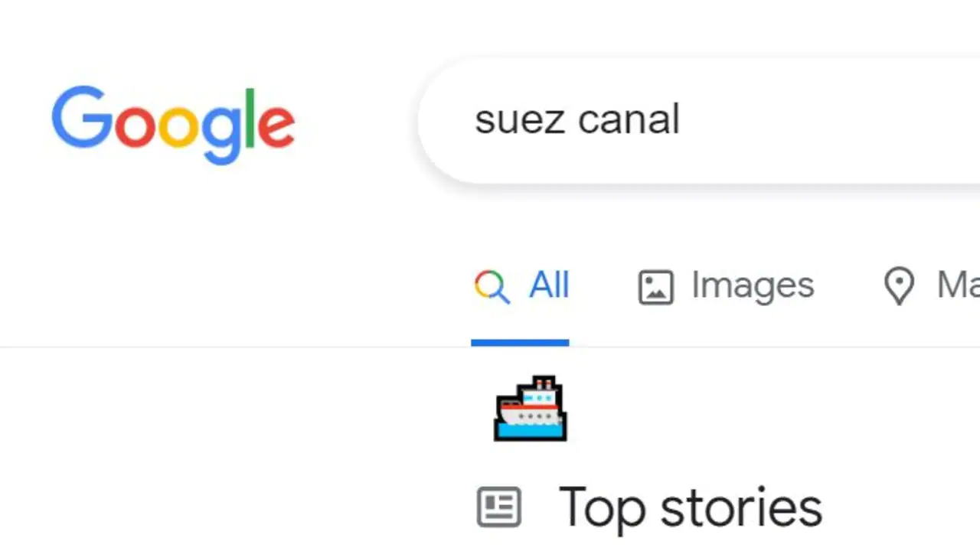The width and height of the screenshot is (980, 551).
Task: Open the Images search tab
Action: pyautogui.click(x=725, y=285)
